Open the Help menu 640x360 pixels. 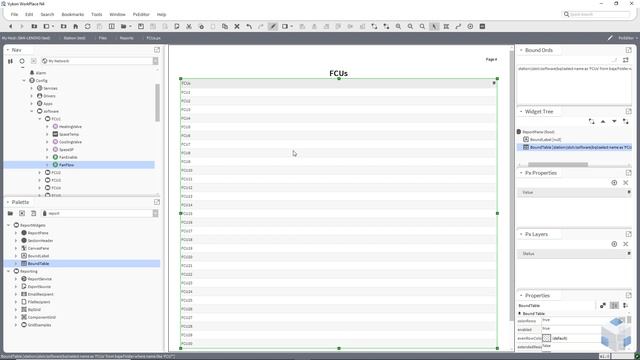(162, 14)
